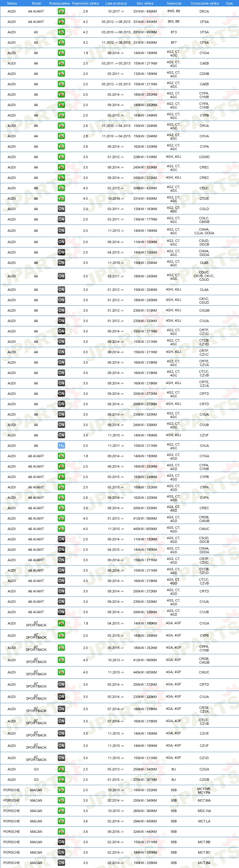Click the petrol icon in the MACAN MDC.NA row
The width and height of the screenshot is (239, 868).
[61, 811]
